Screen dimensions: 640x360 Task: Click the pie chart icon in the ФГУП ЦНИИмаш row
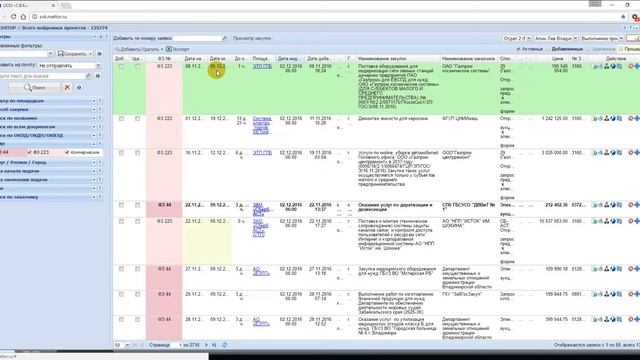pos(613,118)
